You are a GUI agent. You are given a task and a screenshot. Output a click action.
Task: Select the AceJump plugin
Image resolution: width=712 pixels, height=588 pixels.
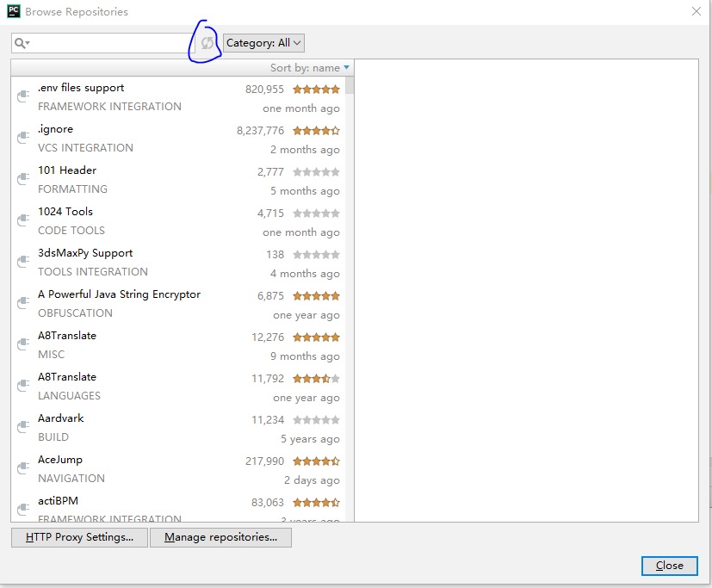(178, 469)
